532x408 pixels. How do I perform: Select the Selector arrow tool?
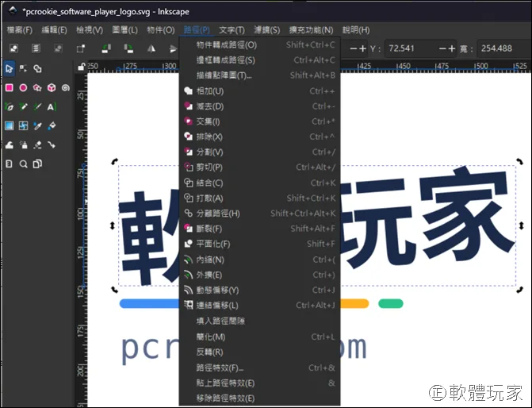point(10,68)
